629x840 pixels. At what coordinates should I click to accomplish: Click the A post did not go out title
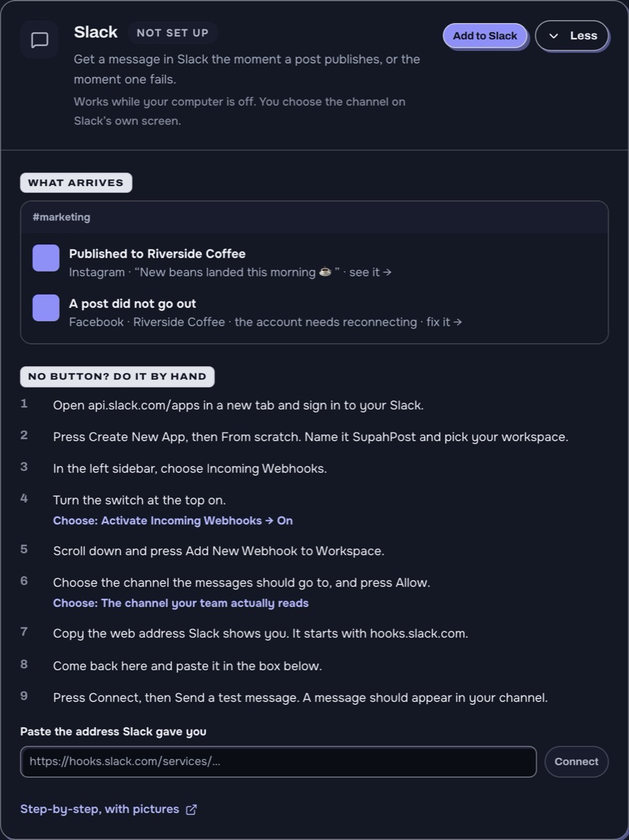[132, 304]
